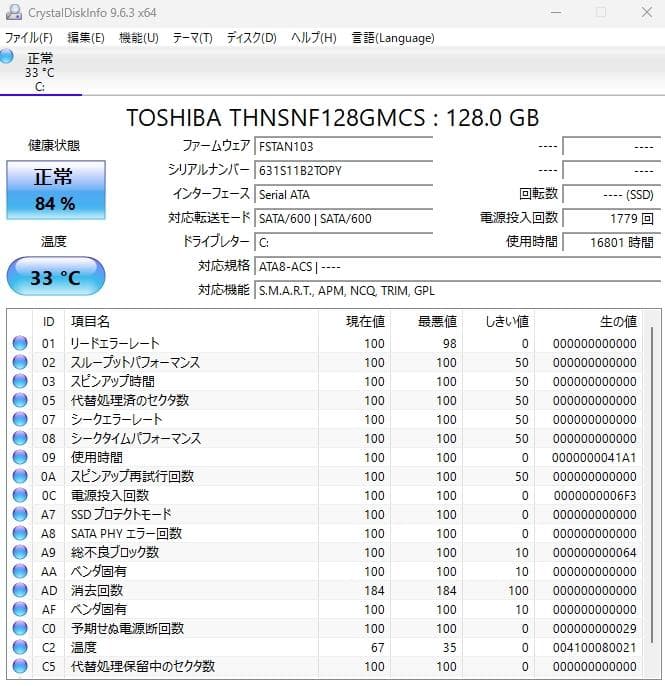665x686 pixels.
Task: Select the 電源投入回数 raw value 0000000006F3
Action: [x=595, y=496]
